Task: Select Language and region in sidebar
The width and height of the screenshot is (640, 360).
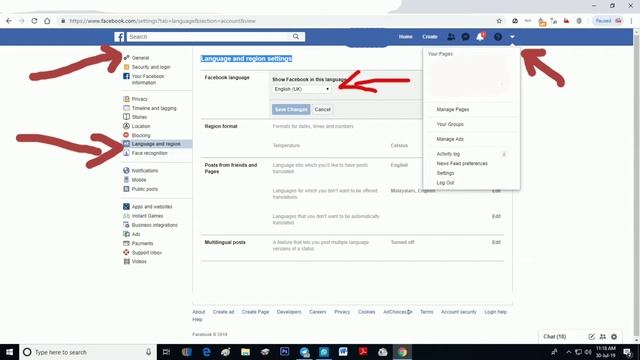Action: pyautogui.click(x=157, y=144)
